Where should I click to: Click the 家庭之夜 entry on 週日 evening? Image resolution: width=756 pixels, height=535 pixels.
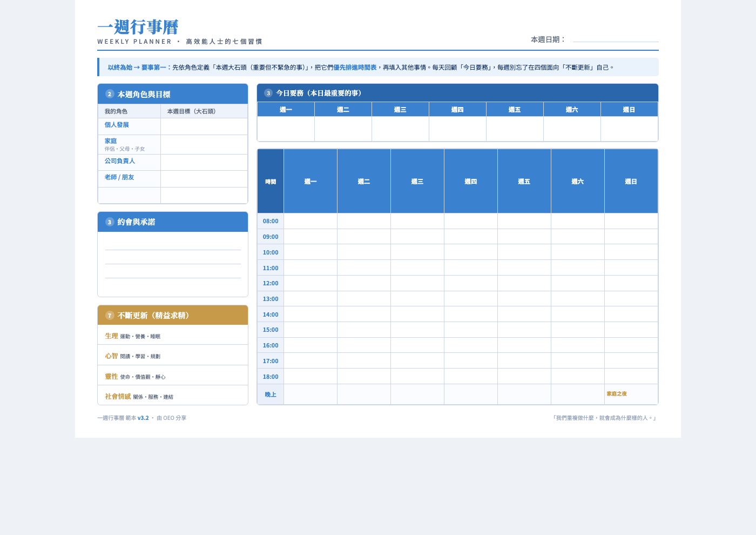point(617,394)
